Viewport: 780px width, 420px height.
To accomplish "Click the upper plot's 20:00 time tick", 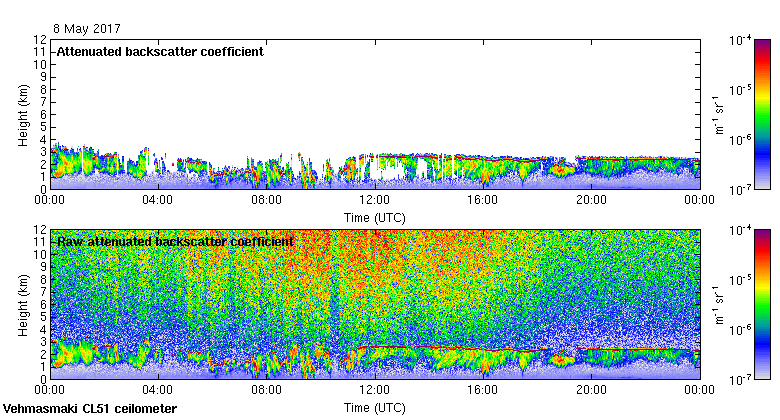I will 591,200.
